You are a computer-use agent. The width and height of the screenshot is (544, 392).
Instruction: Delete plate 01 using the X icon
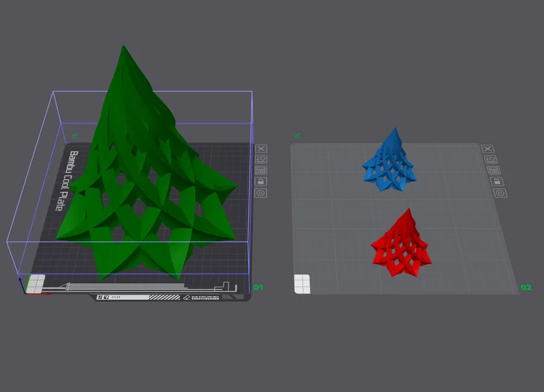pos(261,149)
